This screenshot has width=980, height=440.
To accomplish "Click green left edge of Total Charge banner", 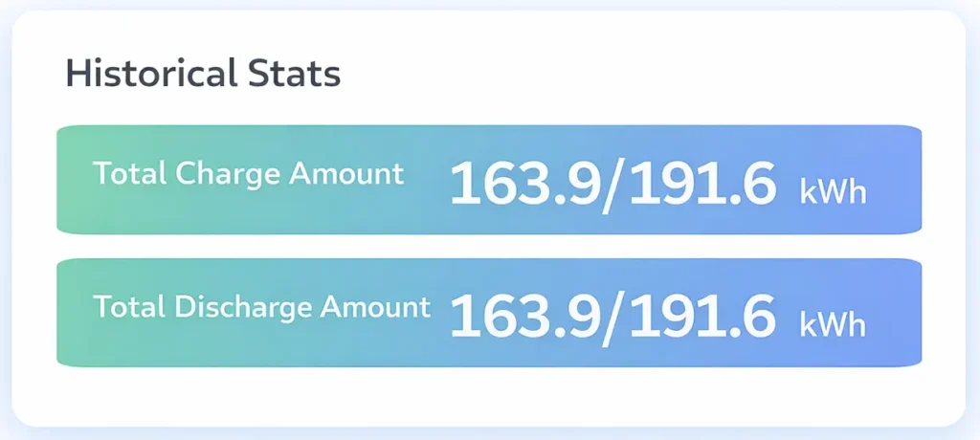I will 69,180.
